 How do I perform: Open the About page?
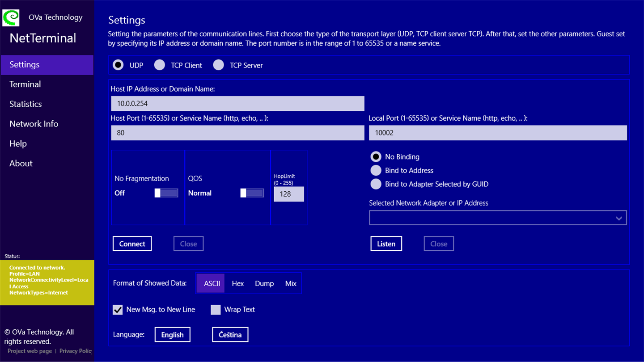coord(47,163)
